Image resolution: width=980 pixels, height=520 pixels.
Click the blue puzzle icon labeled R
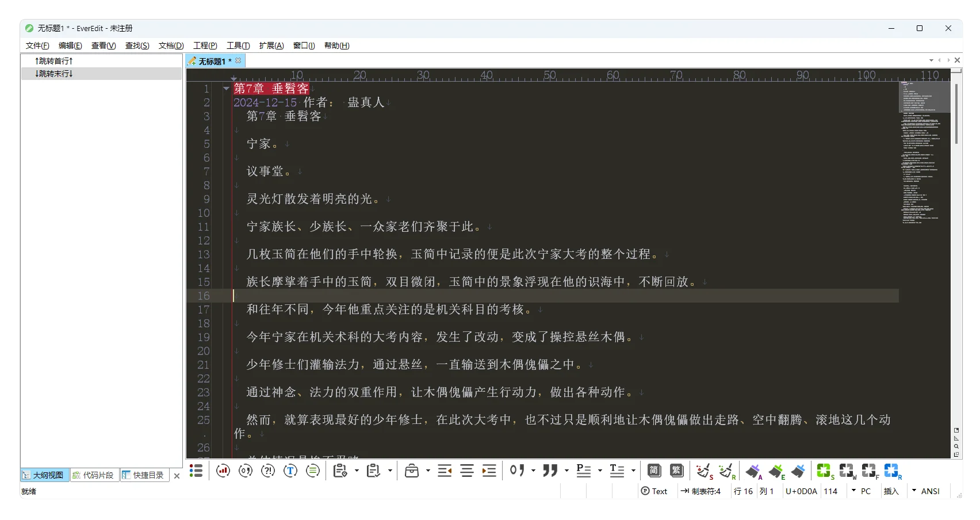click(893, 472)
